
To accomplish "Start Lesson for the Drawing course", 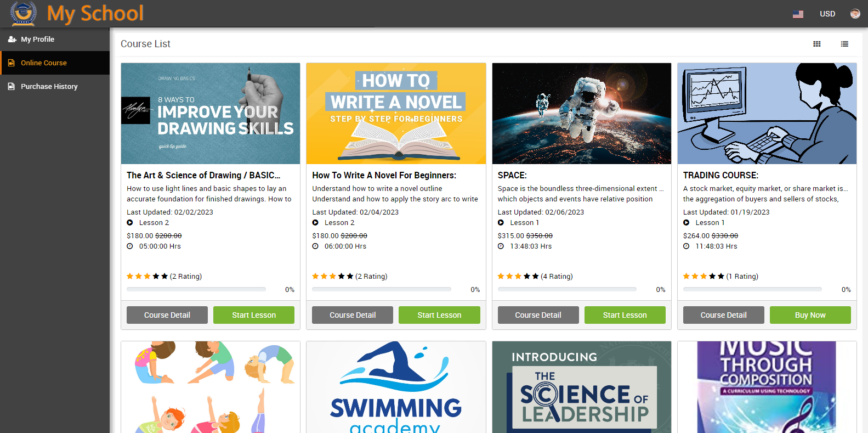I will point(253,315).
